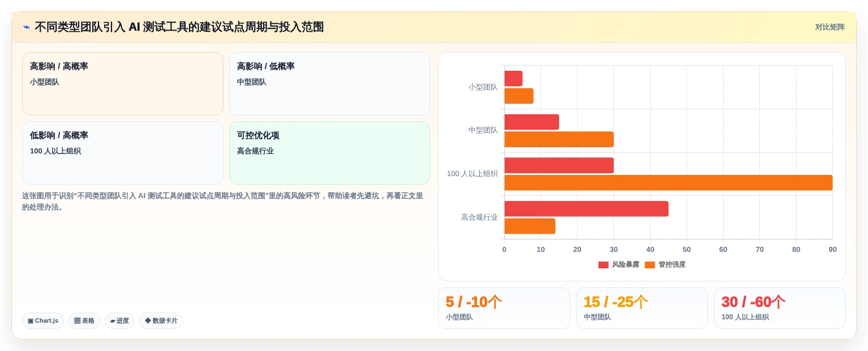Click the 进度 tag chip
The image size is (868, 351).
[119, 321]
